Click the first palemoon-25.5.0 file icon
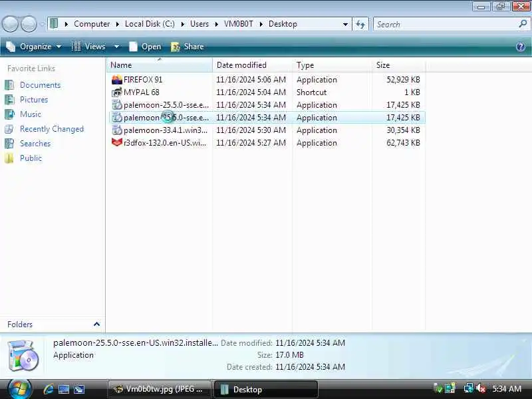Viewport: 532px width, 399px height. click(117, 105)
